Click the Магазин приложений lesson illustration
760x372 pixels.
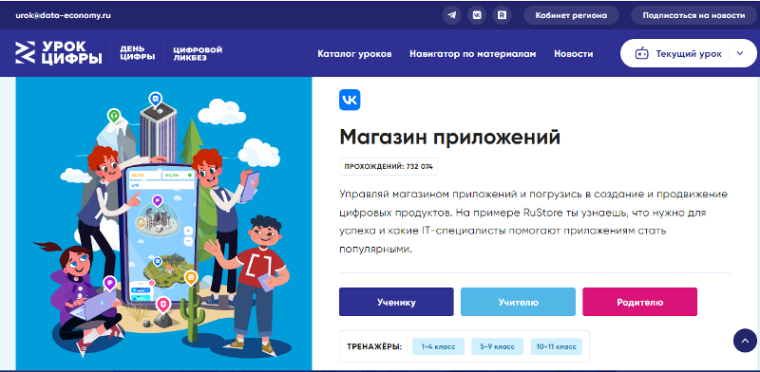164,223
